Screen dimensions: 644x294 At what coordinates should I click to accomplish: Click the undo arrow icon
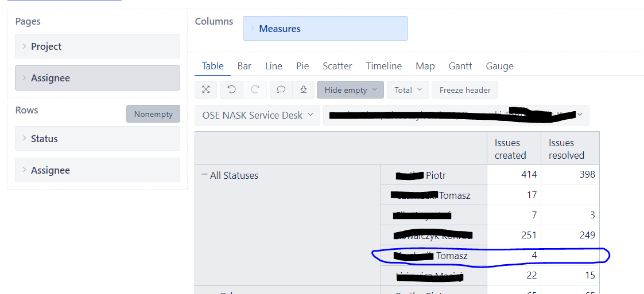click(x=231, y=90)
